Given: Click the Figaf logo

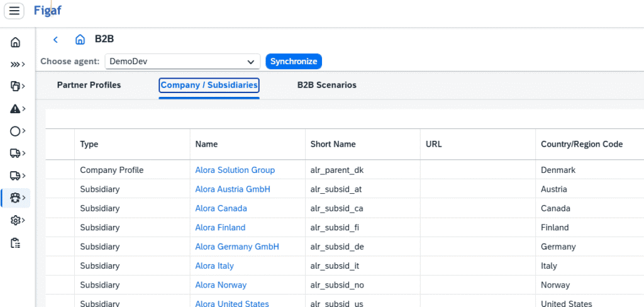Looking at the screenshot, I should (x=47, y=10).
